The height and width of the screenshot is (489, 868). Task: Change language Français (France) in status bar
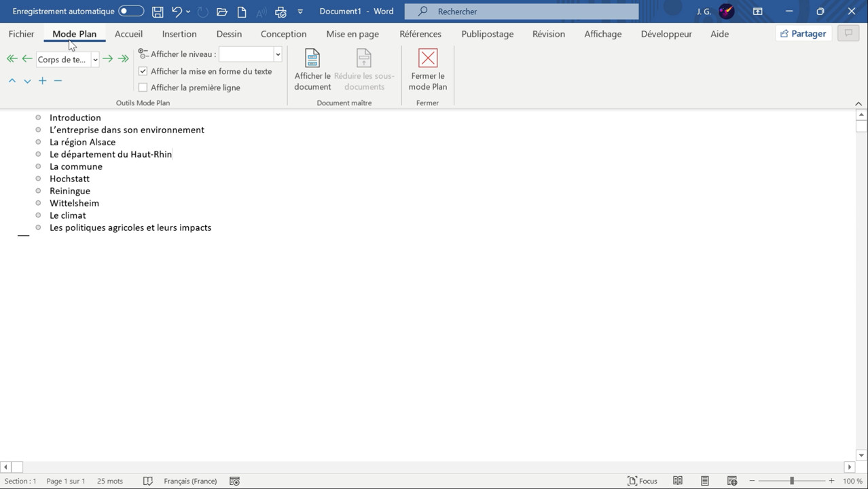190,481
